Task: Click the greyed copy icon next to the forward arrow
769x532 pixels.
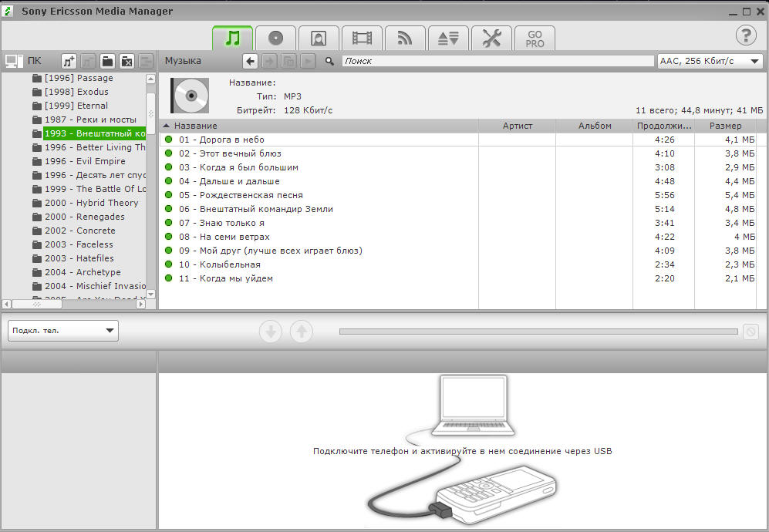Action: point(289,61)
